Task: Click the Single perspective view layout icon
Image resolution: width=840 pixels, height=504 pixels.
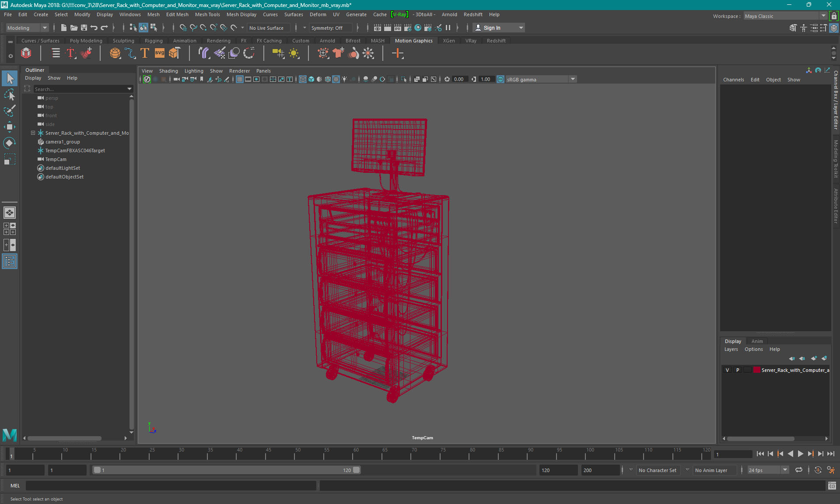Action: 10,213
